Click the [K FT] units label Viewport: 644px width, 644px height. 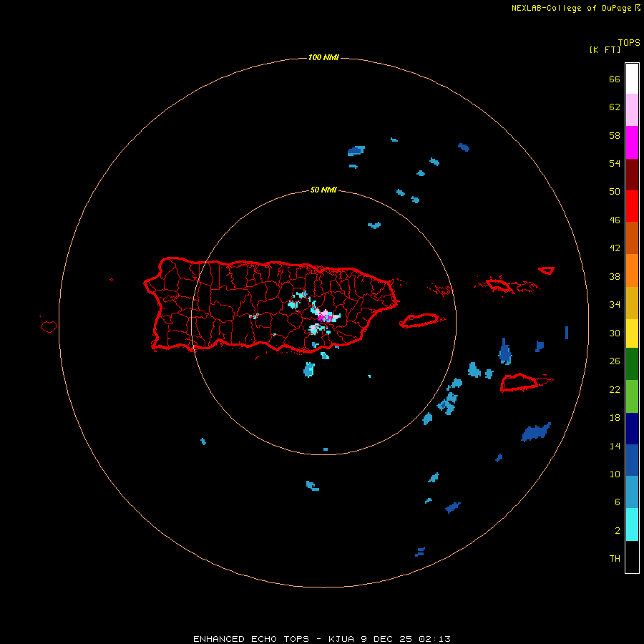605,49
